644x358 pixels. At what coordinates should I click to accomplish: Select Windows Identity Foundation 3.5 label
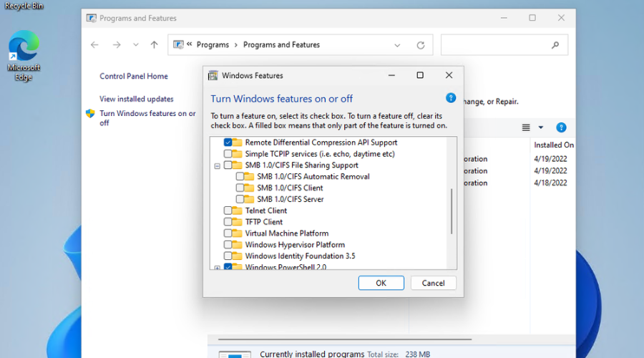point(301,256)
